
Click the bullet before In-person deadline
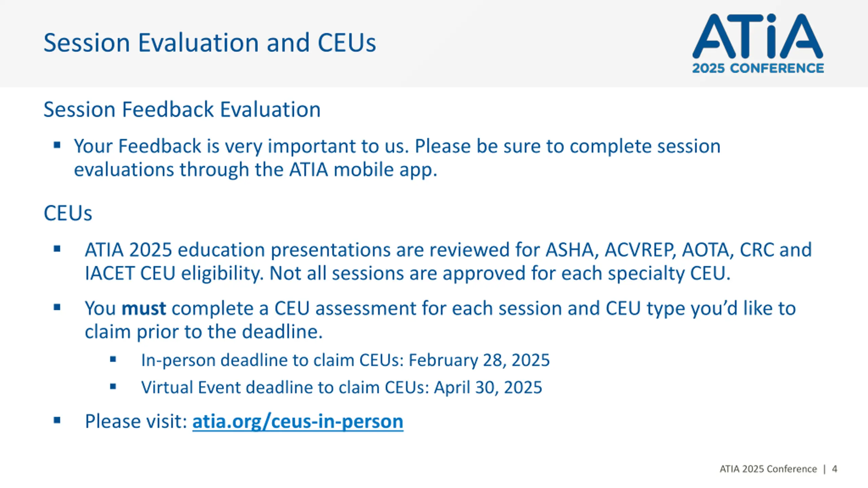(x=113, y=359)
